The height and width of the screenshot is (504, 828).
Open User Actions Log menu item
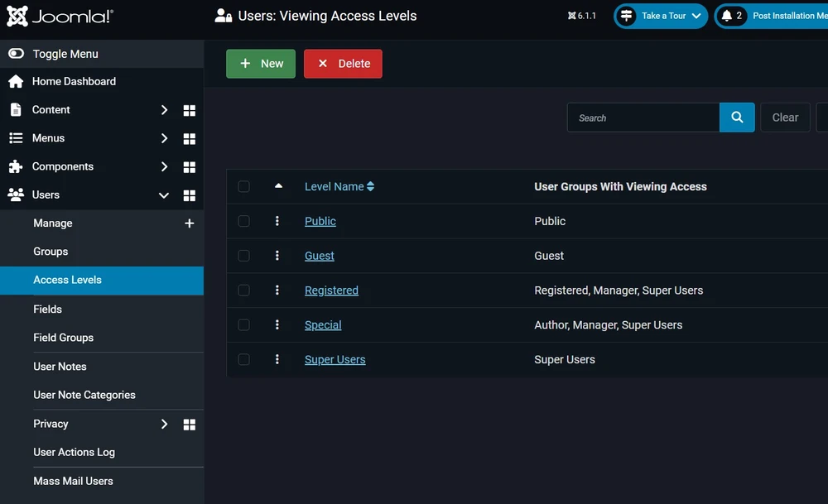point(74,452)
